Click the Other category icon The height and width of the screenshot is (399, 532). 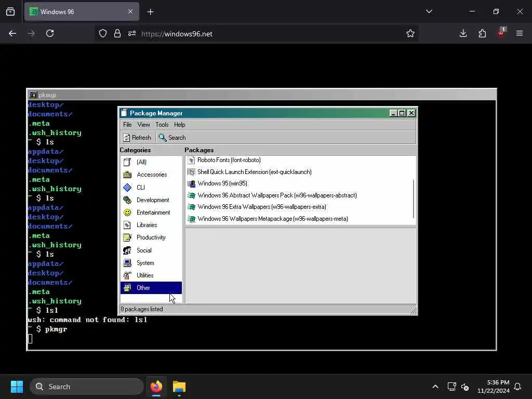127,288
